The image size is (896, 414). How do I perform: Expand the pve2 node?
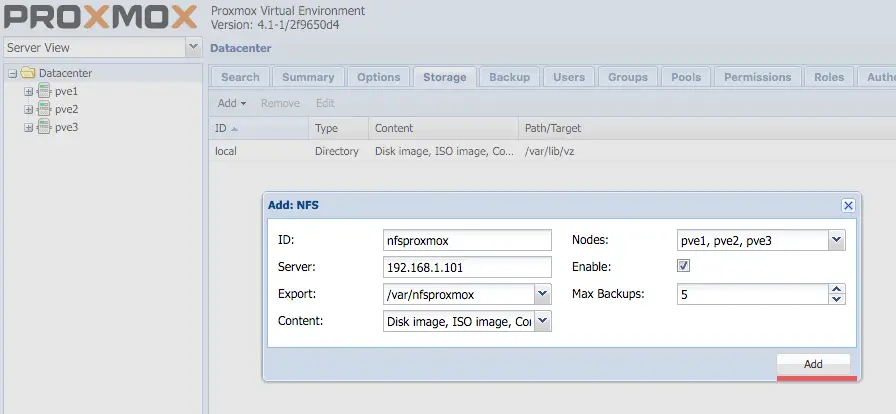tap(29, 109)
